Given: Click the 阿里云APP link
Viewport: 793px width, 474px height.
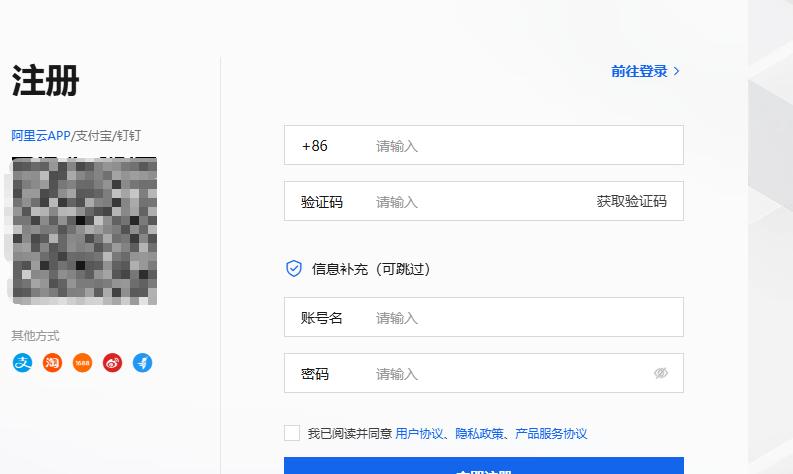Looking at the screenshot, I should (x=40, y=135).
